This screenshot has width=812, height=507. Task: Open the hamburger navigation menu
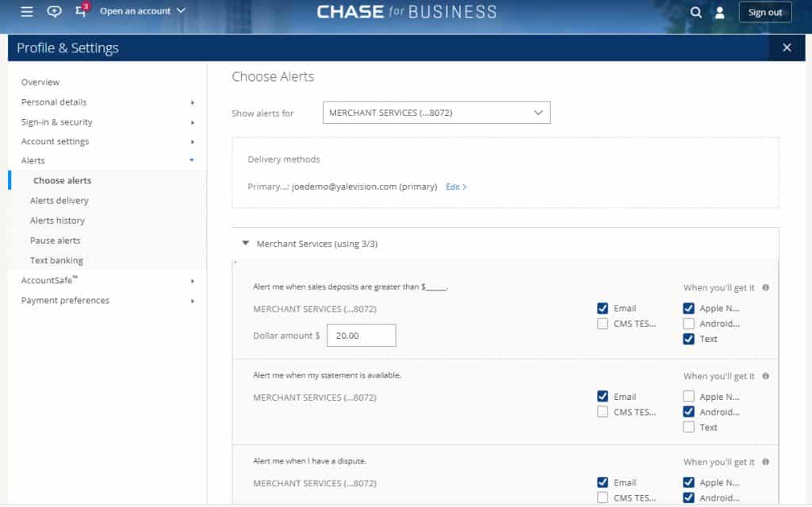26,11
